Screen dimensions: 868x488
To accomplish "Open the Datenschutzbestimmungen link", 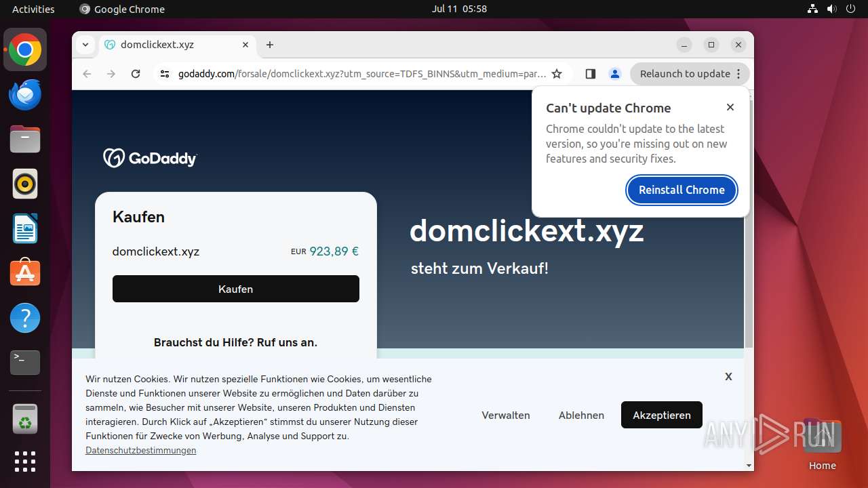I will tap(141, 451).
